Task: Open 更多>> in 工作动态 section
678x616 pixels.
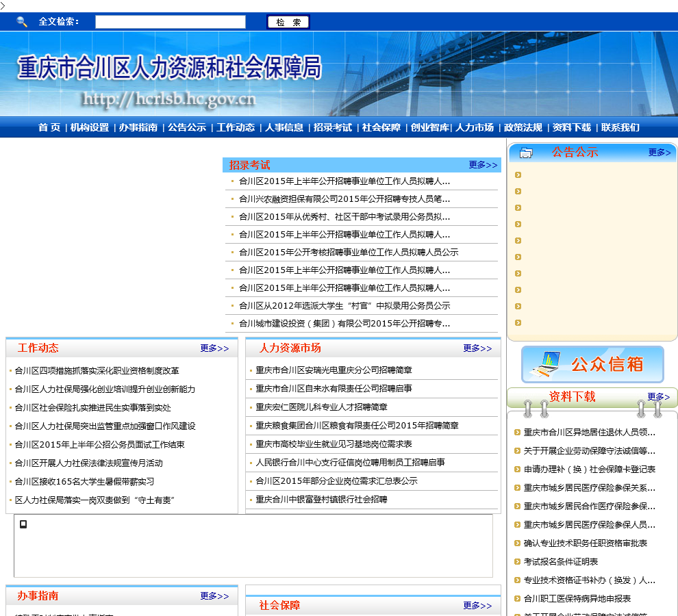Action: [214, 348]
